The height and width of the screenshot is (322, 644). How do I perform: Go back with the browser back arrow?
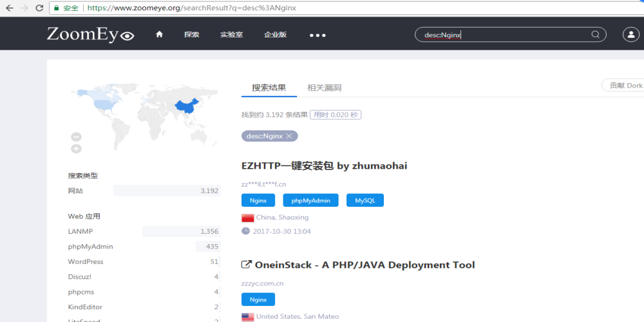coord(9,8)
